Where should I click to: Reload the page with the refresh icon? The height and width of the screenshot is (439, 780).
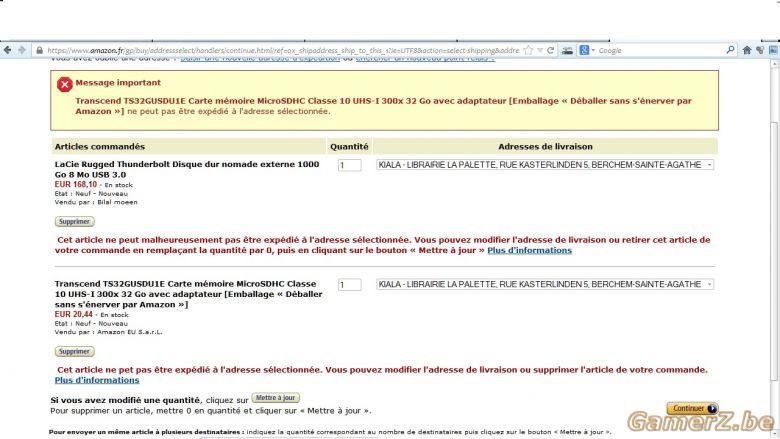[550, 50]
